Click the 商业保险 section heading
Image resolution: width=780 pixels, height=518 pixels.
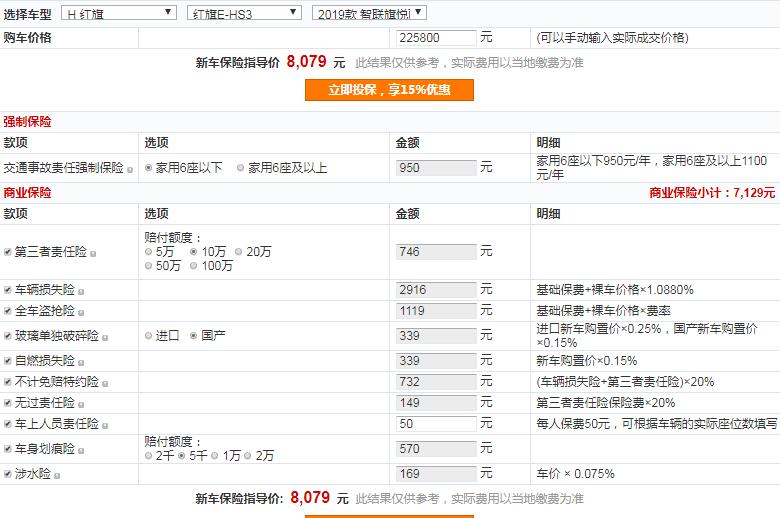(x=27, y=193)
